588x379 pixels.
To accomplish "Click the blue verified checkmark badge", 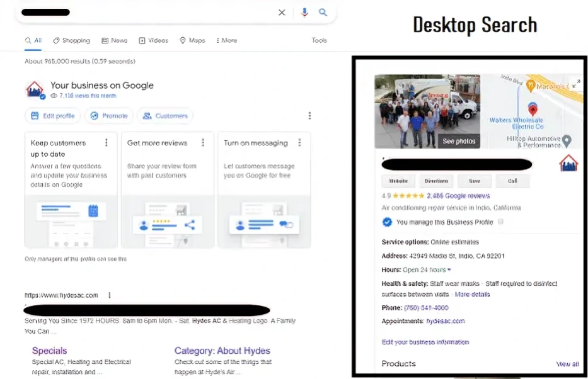I will (387, 222).
